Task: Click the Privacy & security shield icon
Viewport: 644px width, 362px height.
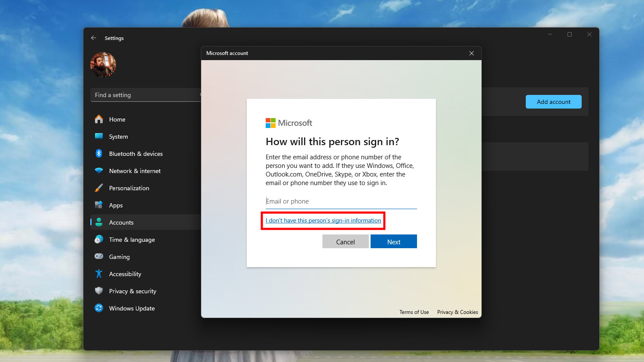Action: (99, 291)
